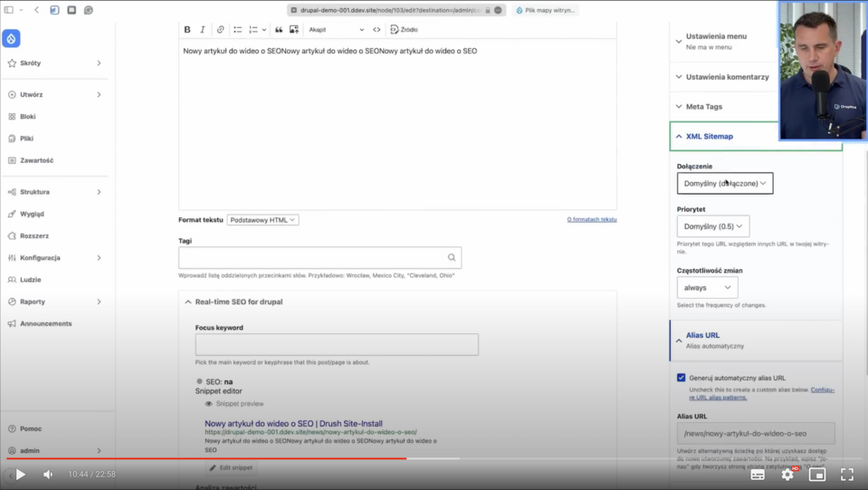Open the Dołączenie dropdown
This screenshot has height=490, width=868.
point(725,183)
